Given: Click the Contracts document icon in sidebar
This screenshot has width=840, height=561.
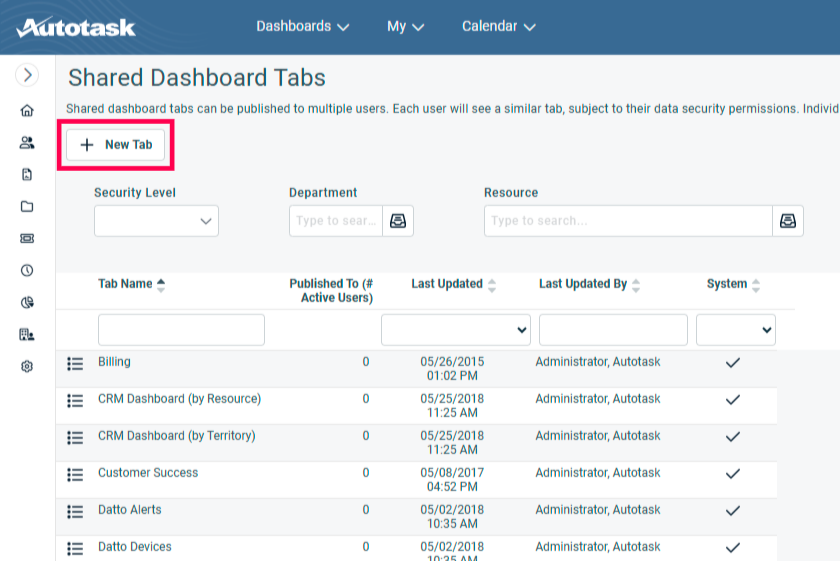Looking at the screenshot, I should click(27, 175).
